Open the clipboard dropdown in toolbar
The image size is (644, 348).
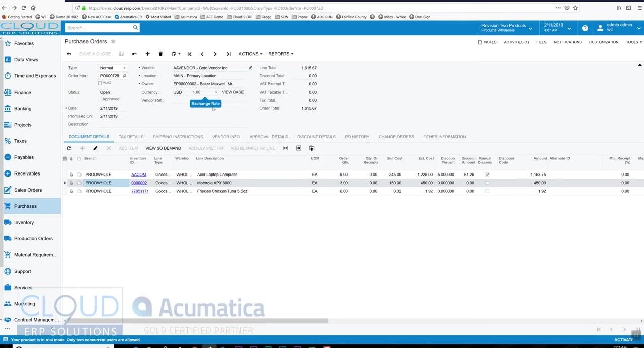pyautogui.click(x=176, y=54)
